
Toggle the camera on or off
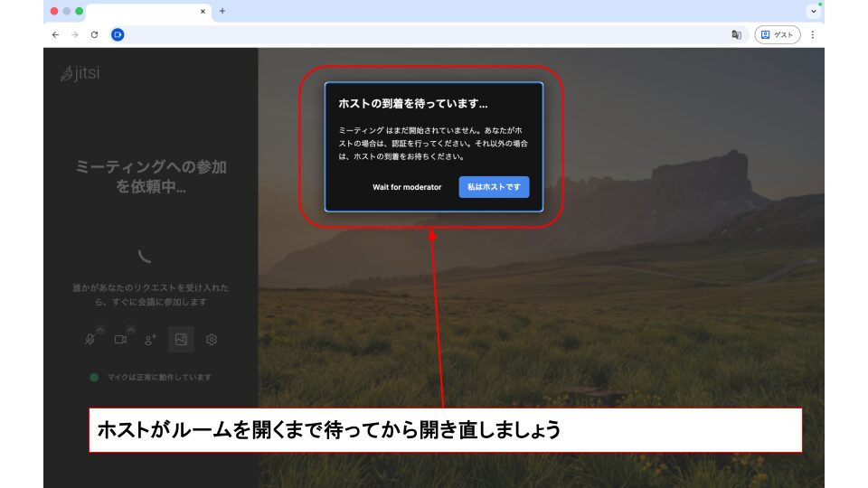pos(120,340)
